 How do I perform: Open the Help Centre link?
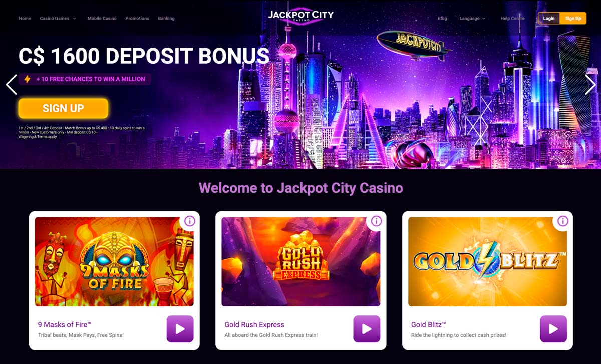[512, 19]
